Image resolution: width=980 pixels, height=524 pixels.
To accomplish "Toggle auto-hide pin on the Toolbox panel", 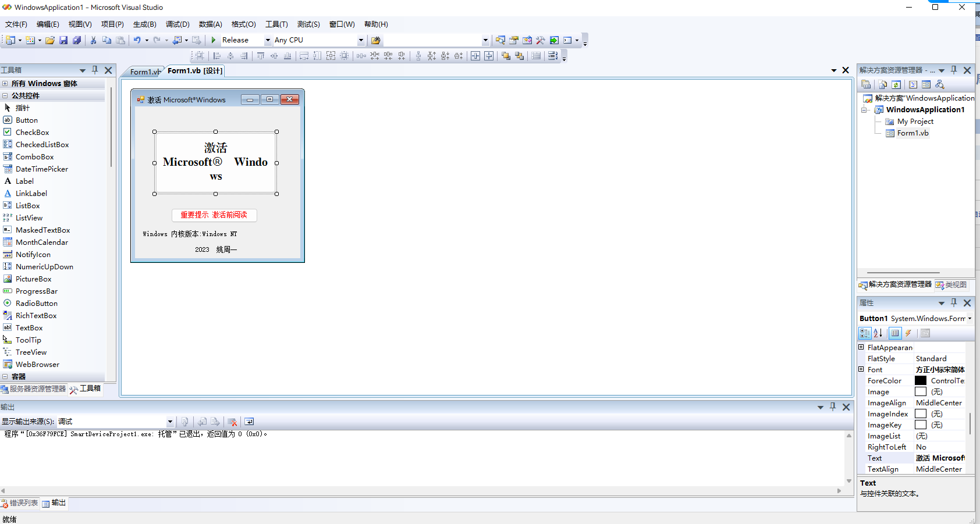I will tap(95, 70).
